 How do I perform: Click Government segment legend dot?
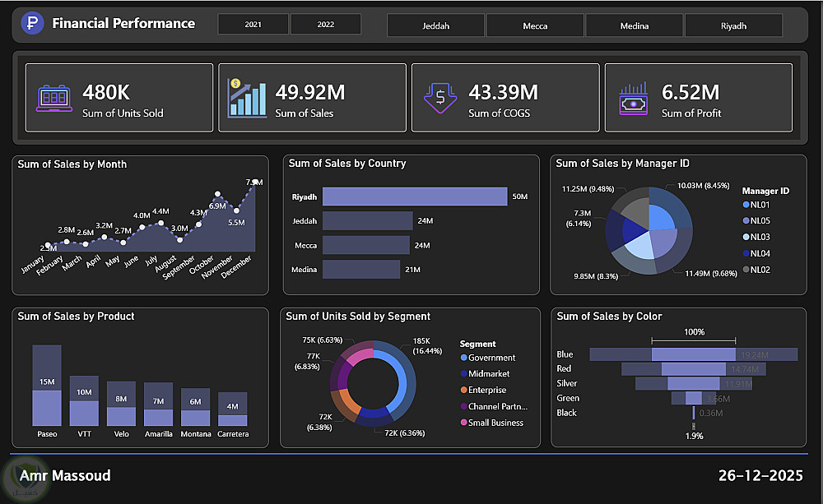tap(463, 358)
